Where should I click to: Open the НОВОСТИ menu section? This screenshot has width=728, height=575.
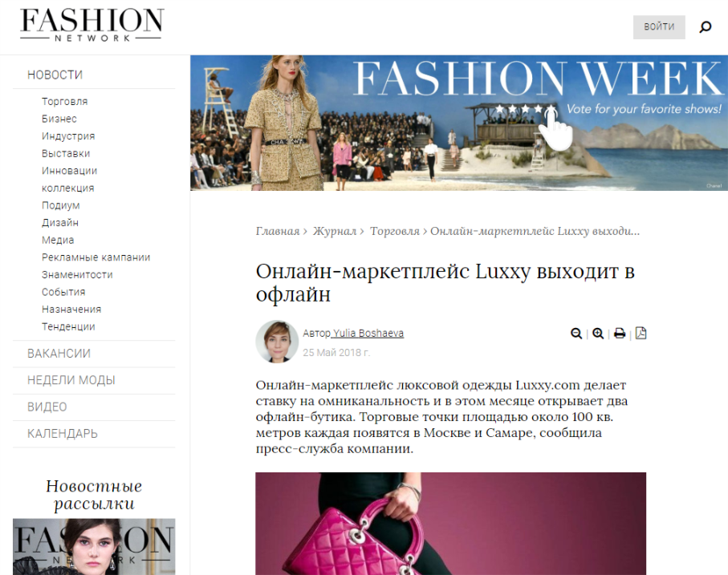(55, 75)
